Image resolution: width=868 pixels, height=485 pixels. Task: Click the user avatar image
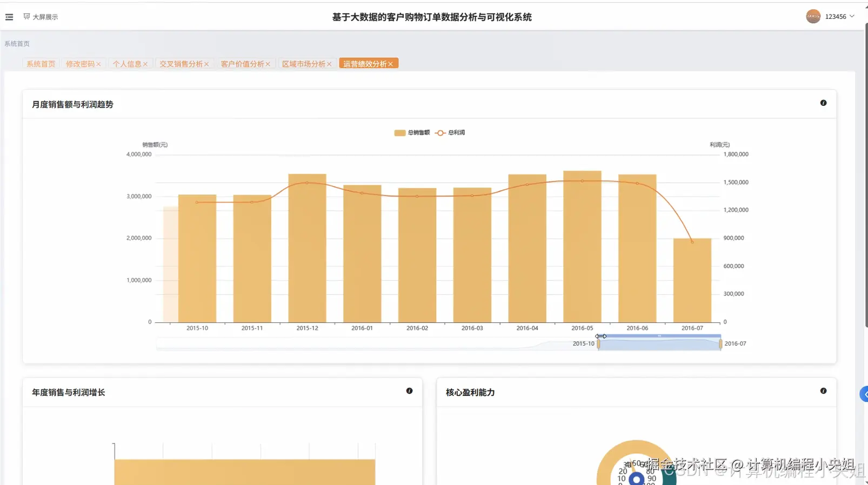pyautogui.click(x=813, y=17)
